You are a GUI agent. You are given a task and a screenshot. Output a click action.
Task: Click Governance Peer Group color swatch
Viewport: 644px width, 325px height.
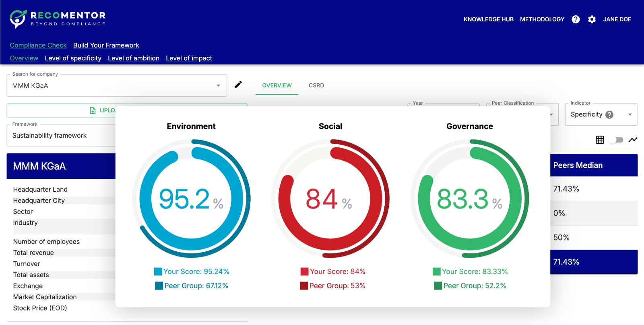coord(438,286)
